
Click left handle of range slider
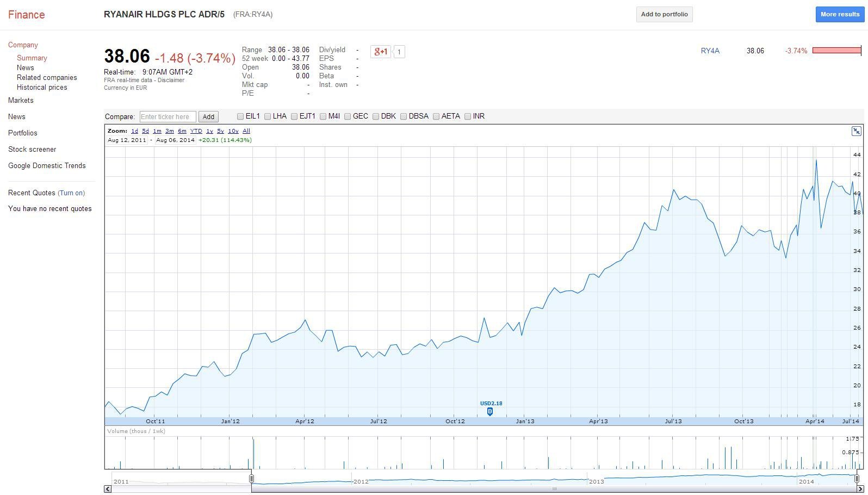tap(251, 479)
